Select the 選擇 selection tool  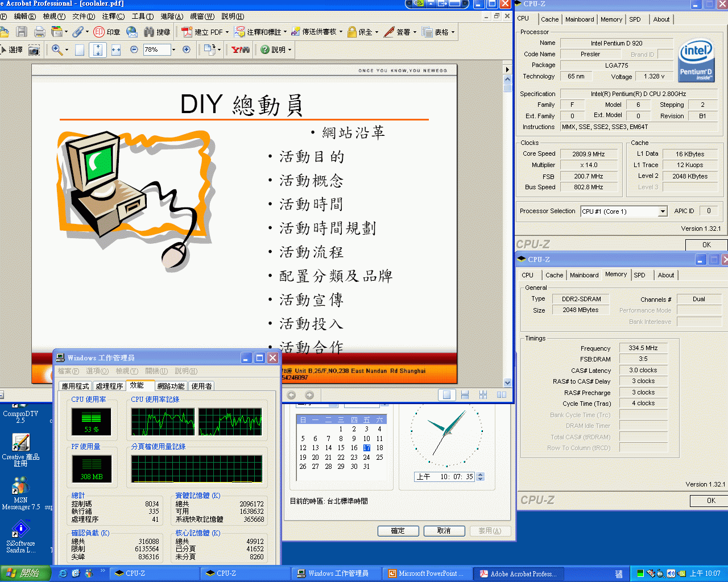tap(11, 50)
